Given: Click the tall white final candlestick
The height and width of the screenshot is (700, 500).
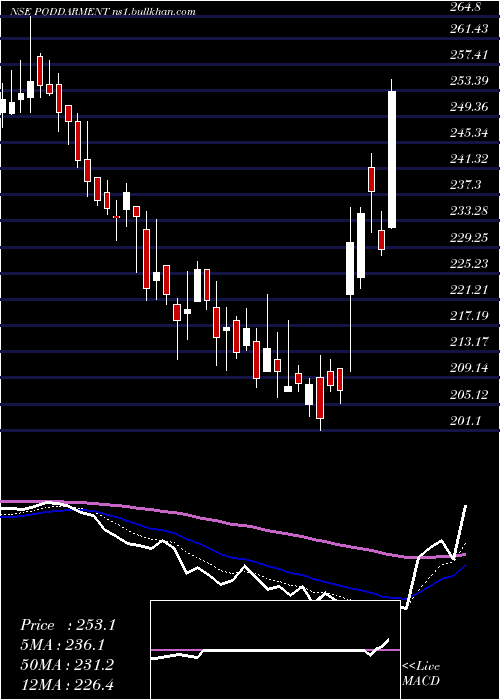Looking at the screenshot, I should (392, 159).
